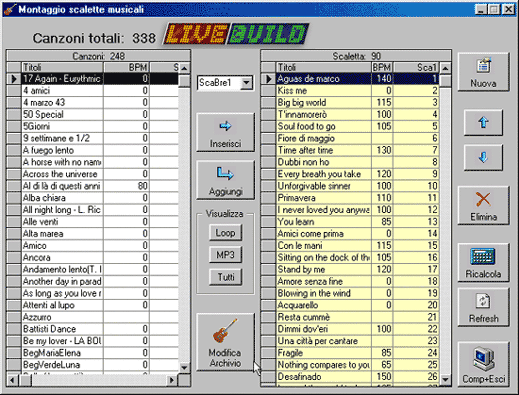This screenshot has width=519, height=395.
Task: Close the Montaggio scalette musicali window
Action: pos(509,9)
